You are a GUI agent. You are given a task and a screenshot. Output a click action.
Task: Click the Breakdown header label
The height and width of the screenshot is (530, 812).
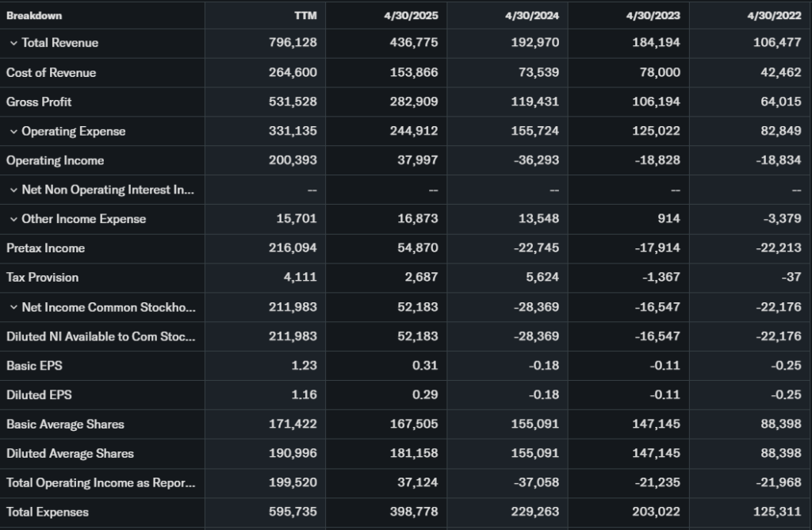point(34,16)
